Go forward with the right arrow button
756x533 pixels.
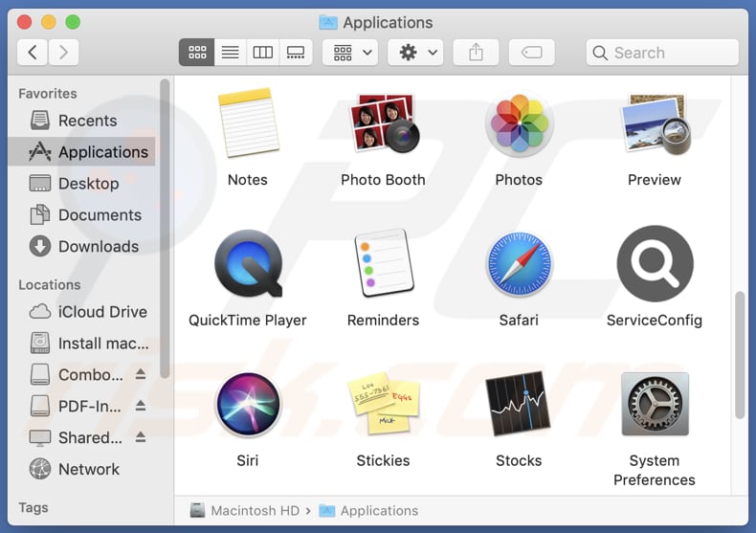[x=63, y=52]
